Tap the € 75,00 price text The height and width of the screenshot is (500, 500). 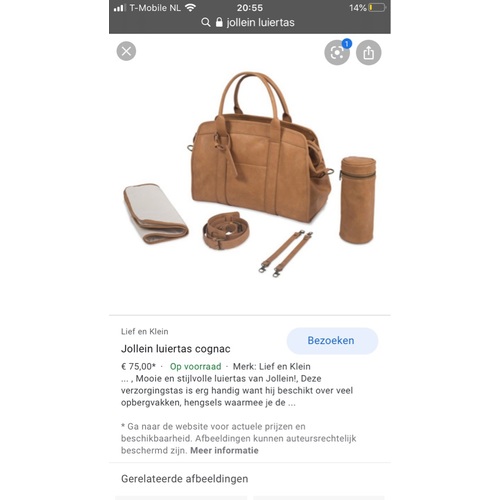(138, 366)
